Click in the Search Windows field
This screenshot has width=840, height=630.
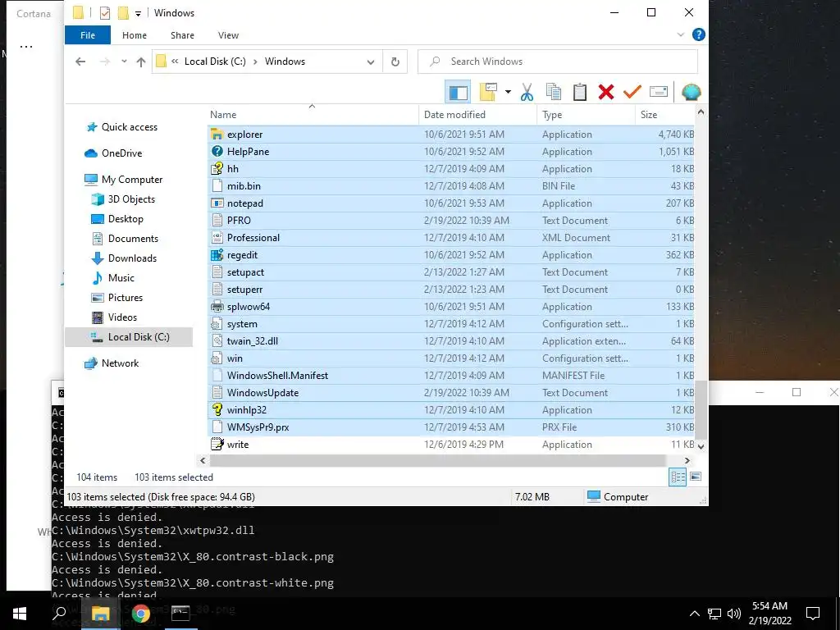point(558,62)
